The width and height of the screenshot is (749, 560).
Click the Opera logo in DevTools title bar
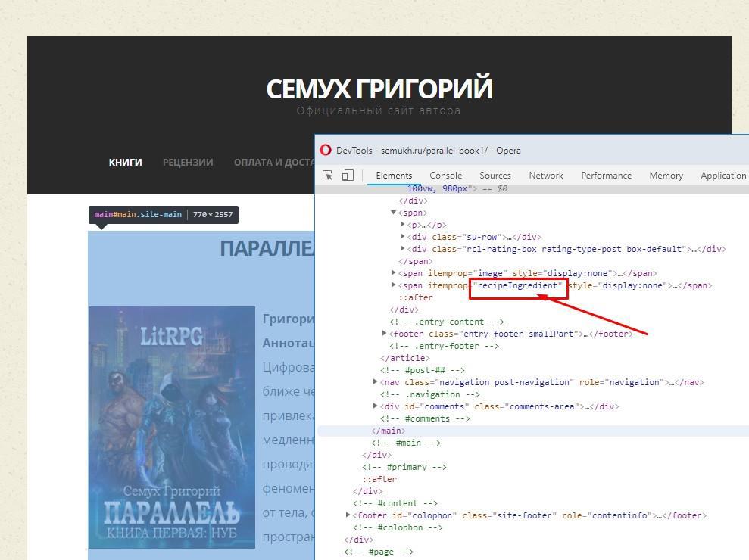coord(326,150)
